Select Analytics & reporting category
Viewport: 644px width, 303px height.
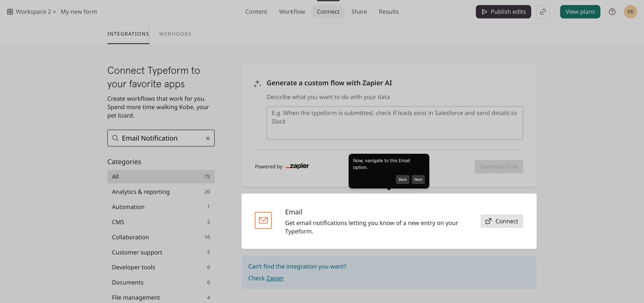point(161,192)
